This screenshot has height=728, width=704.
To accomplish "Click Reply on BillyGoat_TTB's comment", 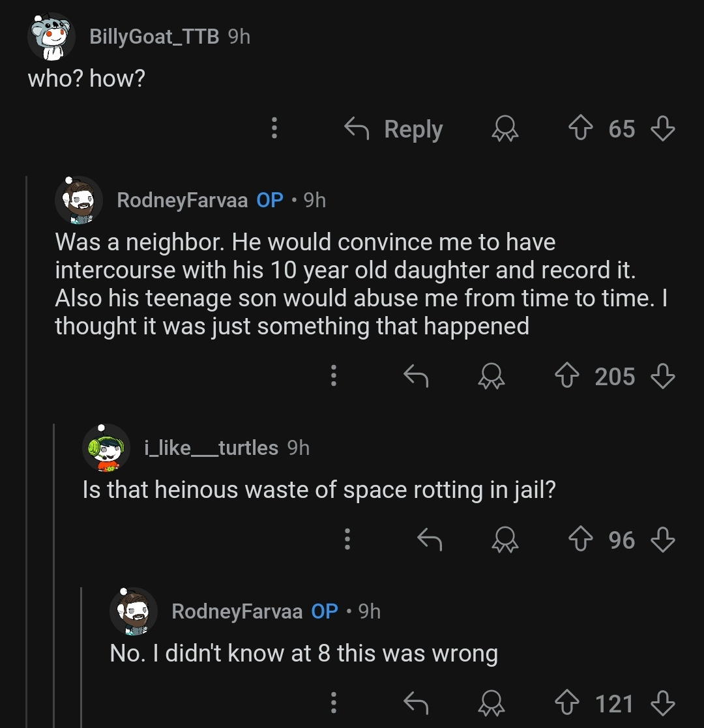I will [394, 129].
